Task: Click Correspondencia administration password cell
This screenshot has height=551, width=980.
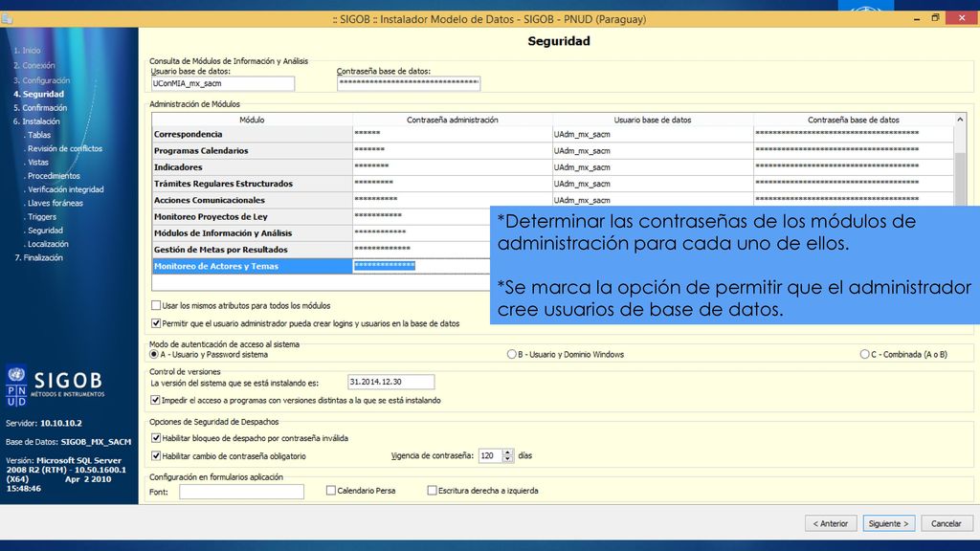Action: pyautogui.click(x=453, y=134)
